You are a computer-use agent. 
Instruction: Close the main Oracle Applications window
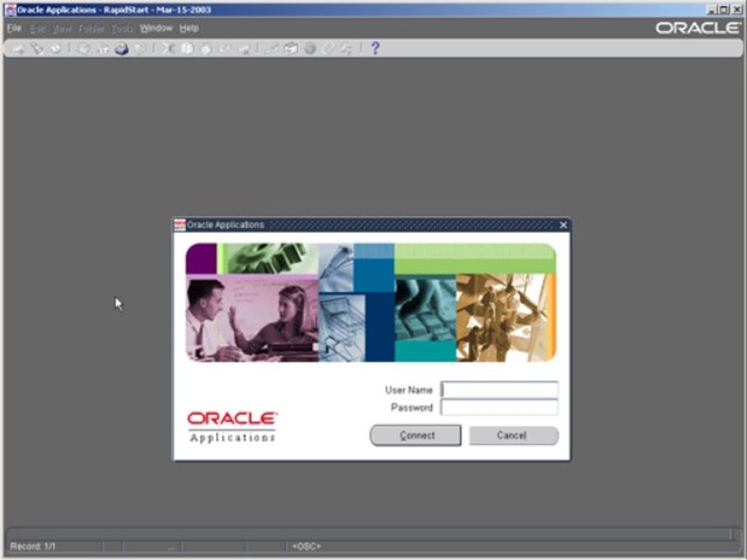click(737, 9)
